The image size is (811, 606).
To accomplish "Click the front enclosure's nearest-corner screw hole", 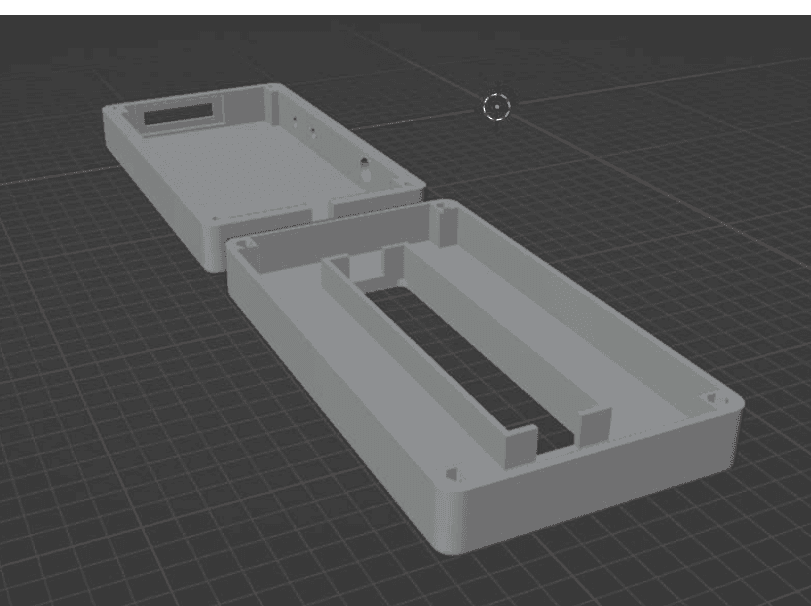I will point(450,472).
